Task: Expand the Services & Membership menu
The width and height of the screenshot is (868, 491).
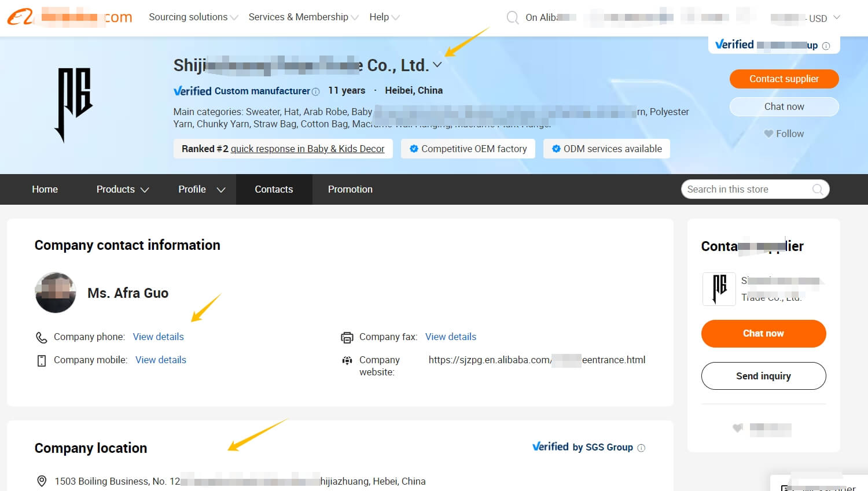Action: pyautogui.click(x=303, y=17)
